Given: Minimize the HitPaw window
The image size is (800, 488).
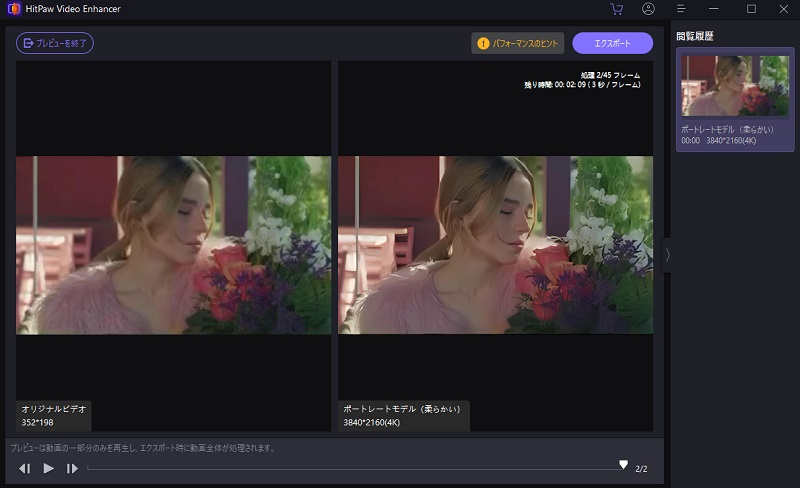Looking at the screenshot, I should click(716, 9).
